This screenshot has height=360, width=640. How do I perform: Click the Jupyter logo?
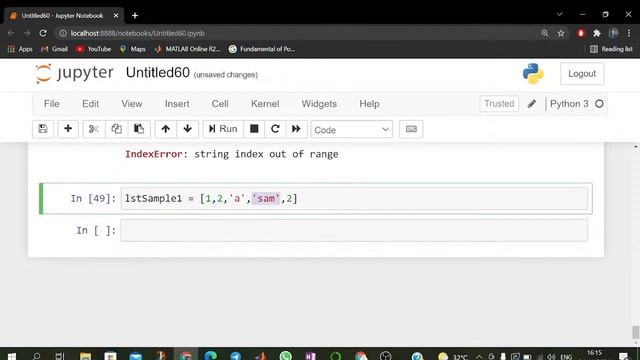74,73
